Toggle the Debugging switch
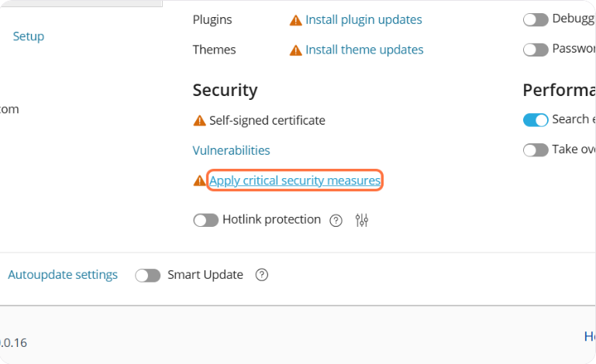Viewport: 596px width, 364px height. click(x=536, y=19)
